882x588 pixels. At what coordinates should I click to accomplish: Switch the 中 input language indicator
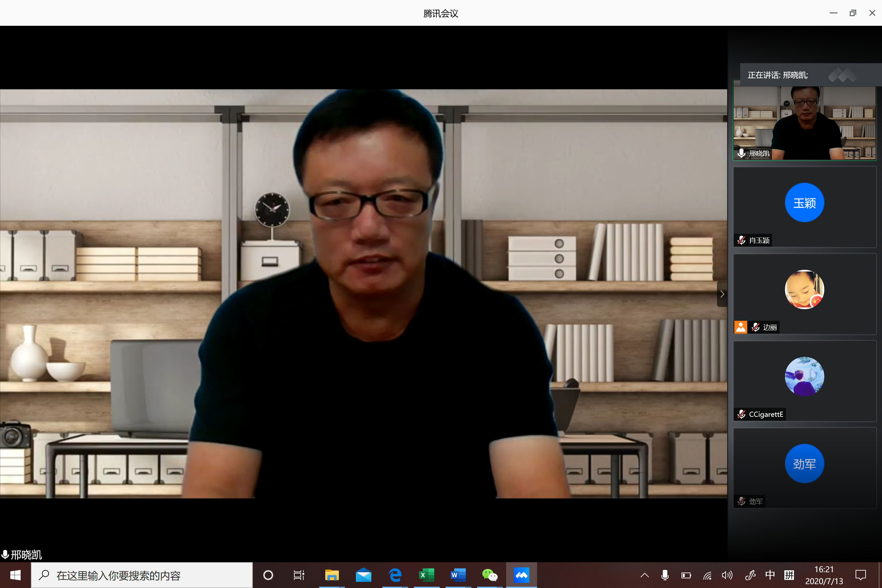point(769,575)
